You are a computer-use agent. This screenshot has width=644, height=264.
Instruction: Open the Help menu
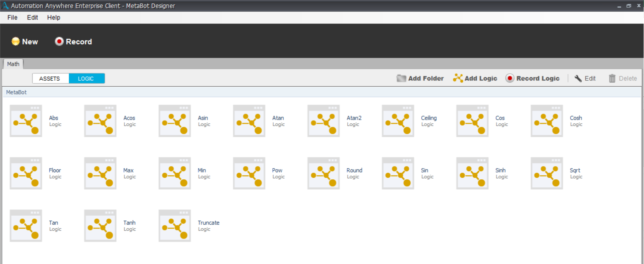54,17
